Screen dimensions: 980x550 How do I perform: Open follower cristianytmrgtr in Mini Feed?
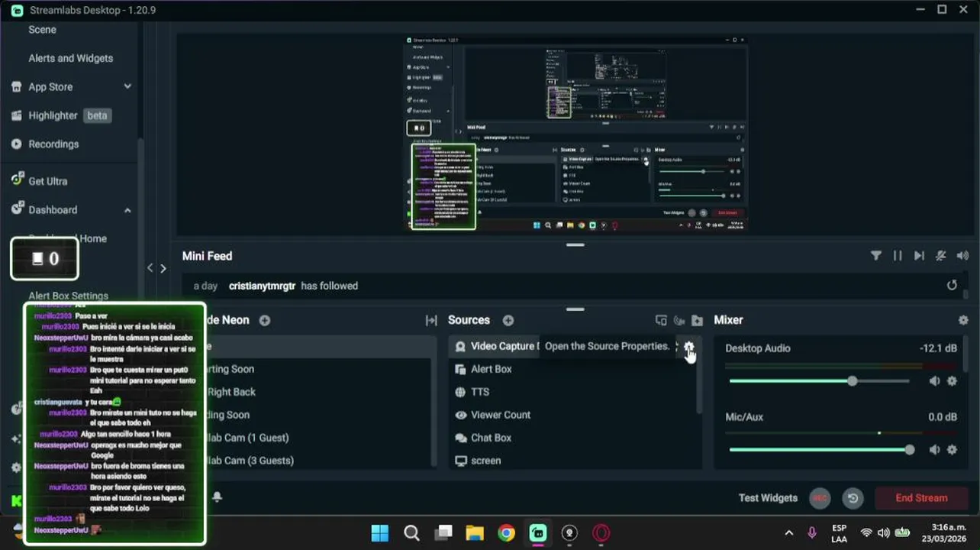click(x=262, y=286)
